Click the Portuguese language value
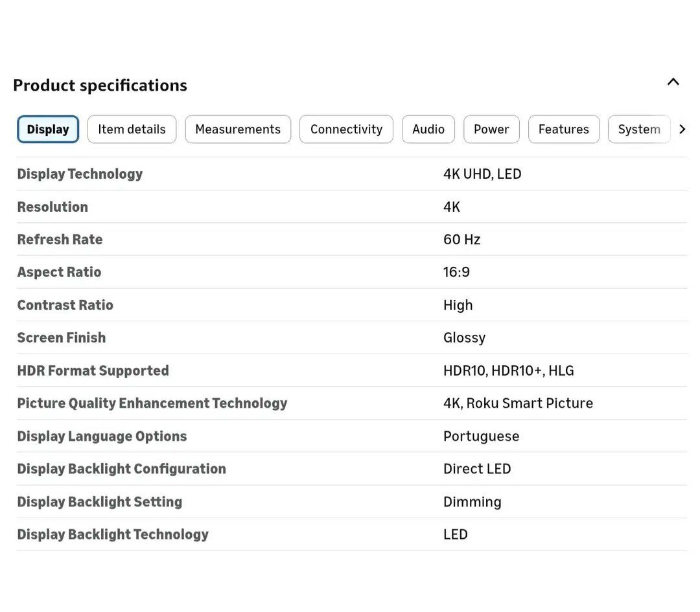Viewport: 700px width, 612px height. 481,436
